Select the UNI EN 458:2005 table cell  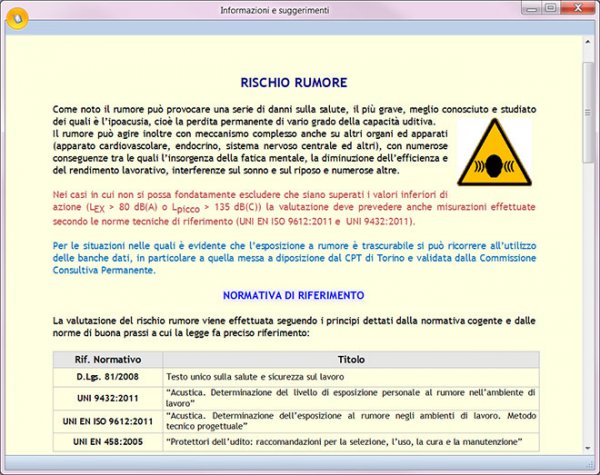tap(108, 442)
